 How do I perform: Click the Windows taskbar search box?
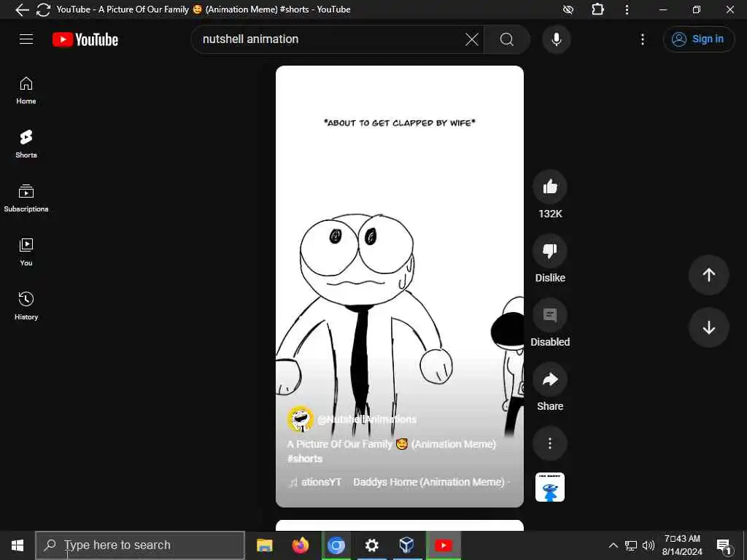click(x=140, y=545)
